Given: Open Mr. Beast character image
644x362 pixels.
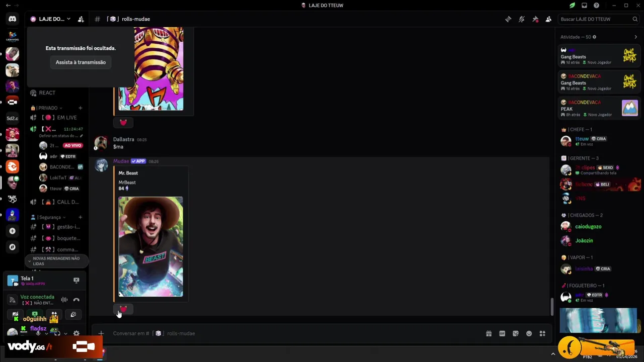Looking at the screenshot, I should point(150,246).
